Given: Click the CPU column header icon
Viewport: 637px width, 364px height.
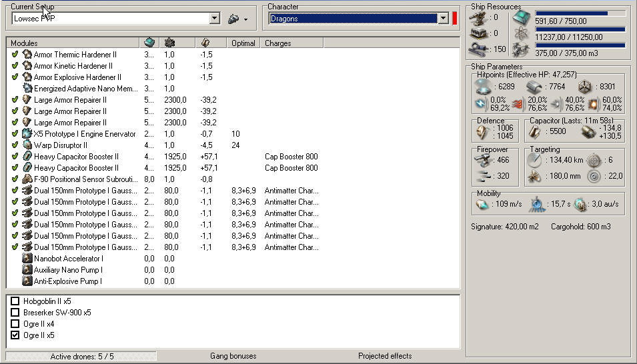Looking at the screenshot, I should (149, 43).
